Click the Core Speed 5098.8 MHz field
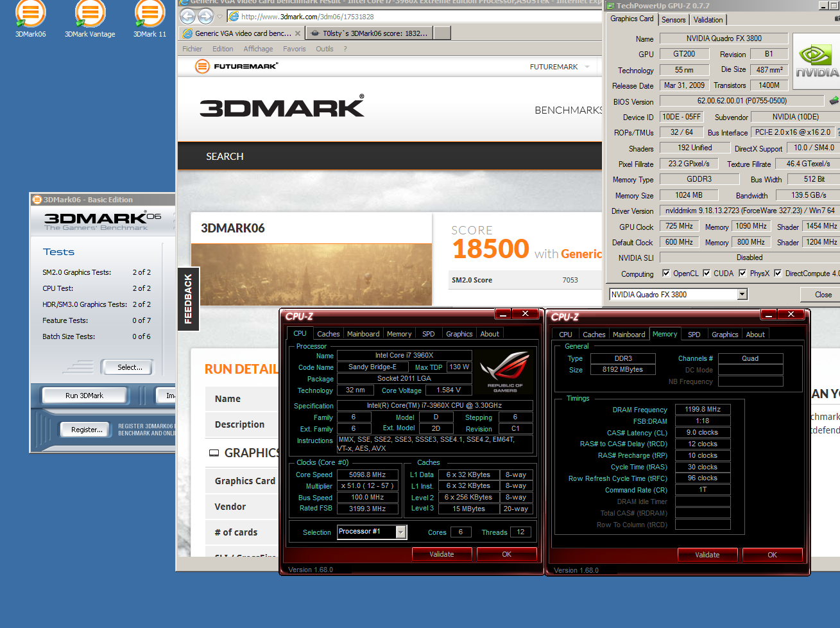This screenshot has width=840, height=628. tap(367, 475)
